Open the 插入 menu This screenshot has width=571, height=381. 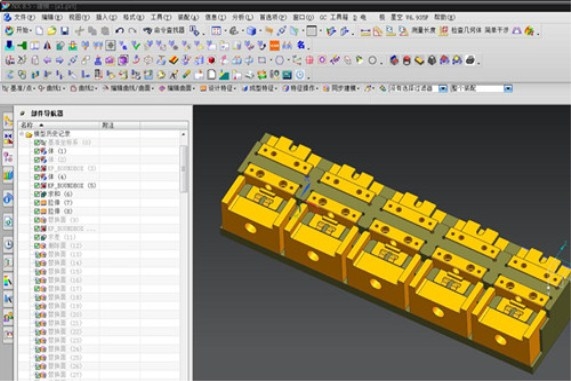click(106, 17)
